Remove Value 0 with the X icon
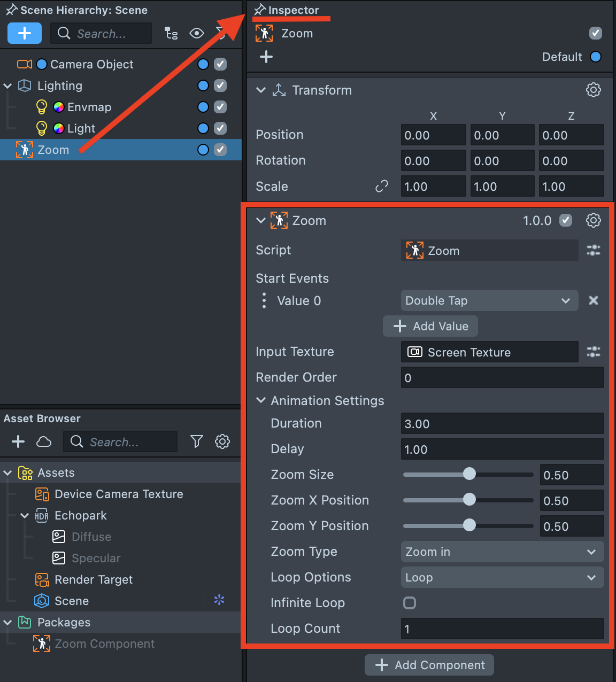The height and width of the screenshot is (682, 616). [594, 300]
